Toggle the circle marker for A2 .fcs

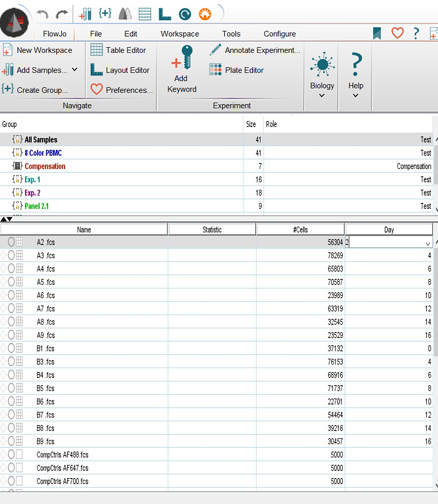point(11,242)
